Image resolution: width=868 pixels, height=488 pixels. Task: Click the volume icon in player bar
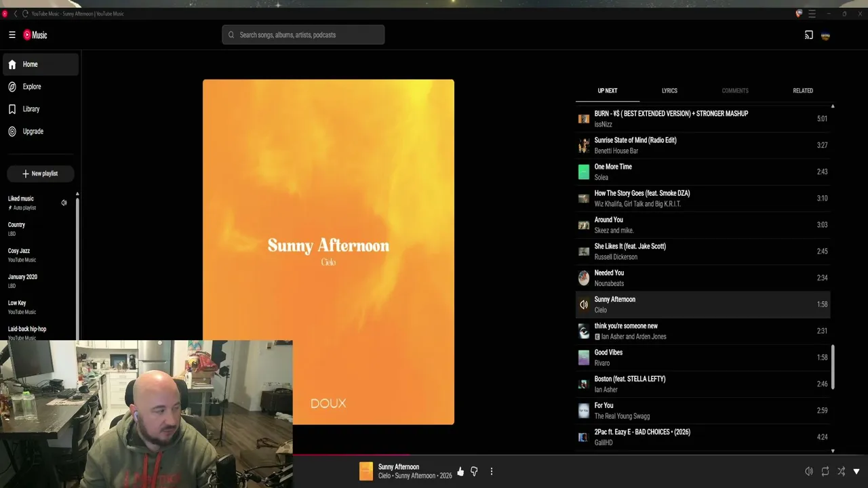[x=808, y=472]
